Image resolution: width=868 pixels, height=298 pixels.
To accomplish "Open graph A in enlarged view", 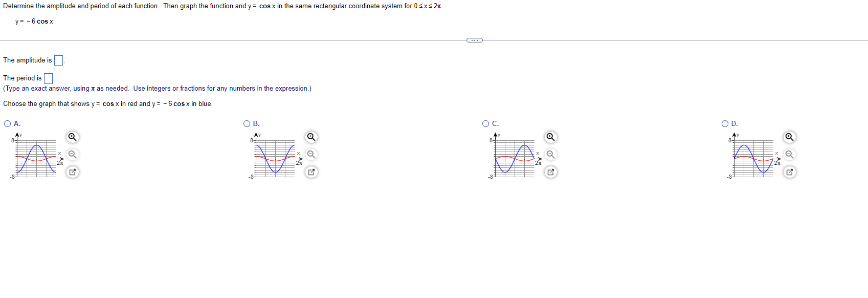I will click(72, 172).
